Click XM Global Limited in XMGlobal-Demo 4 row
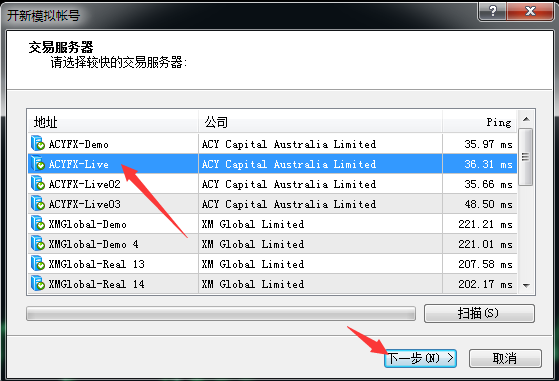Image resolution: width=559 pixels, height=381 pixels. (253, 244)
